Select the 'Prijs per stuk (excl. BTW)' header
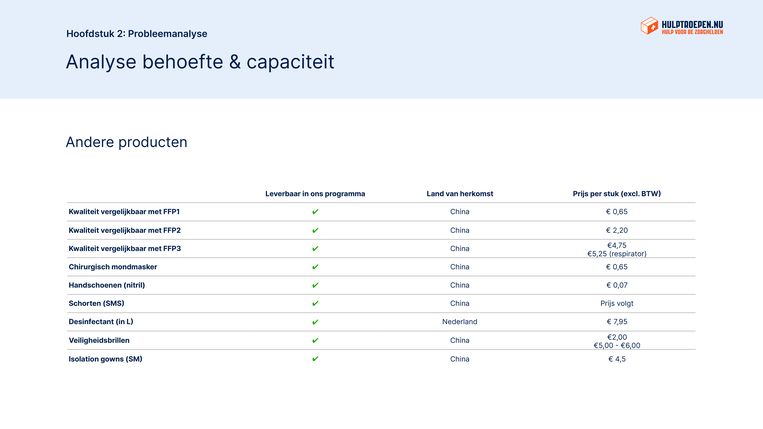763x429 pixels. (x=617, y=193)
